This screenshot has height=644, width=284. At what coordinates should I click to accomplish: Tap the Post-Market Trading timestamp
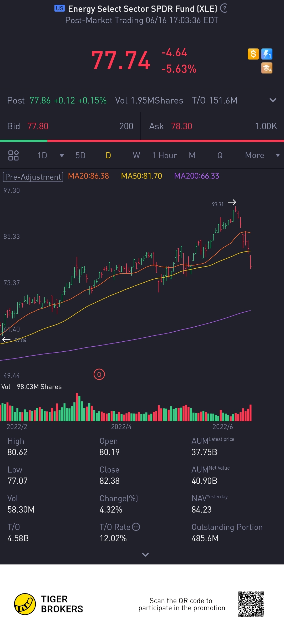142,20
